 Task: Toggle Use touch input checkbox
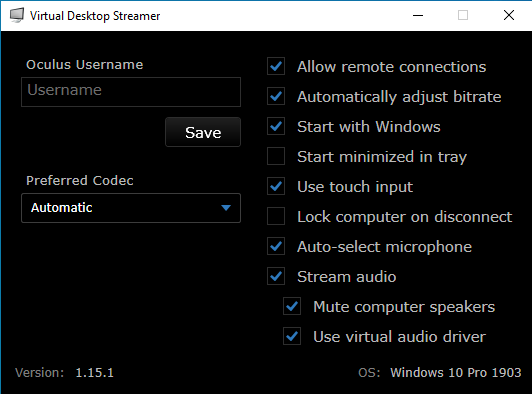[x=276, y=186]
